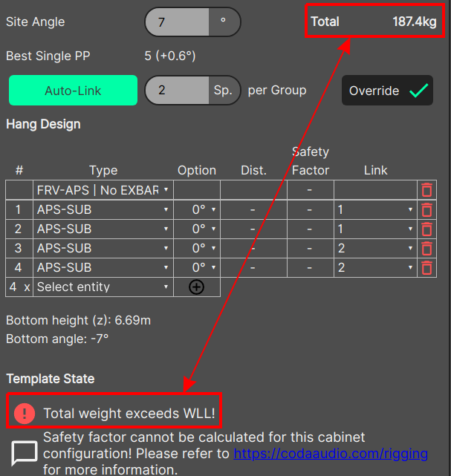Viewport: 451px width, 476px height.
Task: Click the Total 187.4kg weight readout
Action: [x=374, y=22]
